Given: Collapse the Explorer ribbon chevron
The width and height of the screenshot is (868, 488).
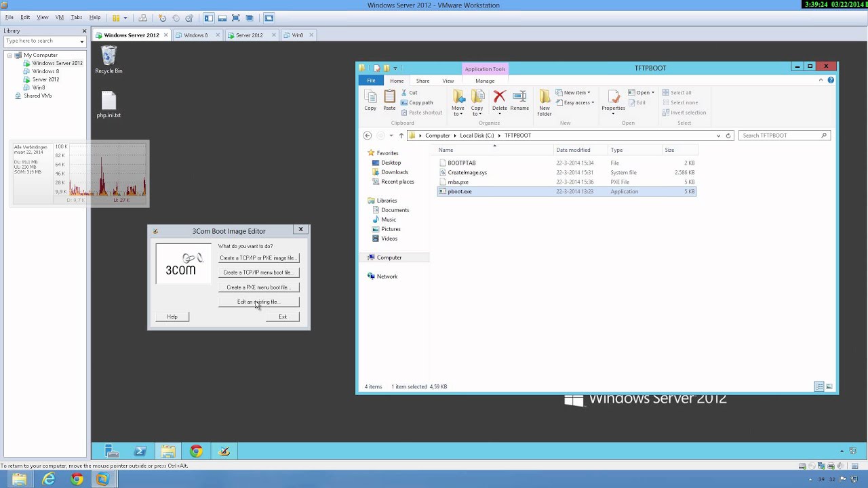Looking at the screenshot, I should pyautogui.click(x=821, y=80).
